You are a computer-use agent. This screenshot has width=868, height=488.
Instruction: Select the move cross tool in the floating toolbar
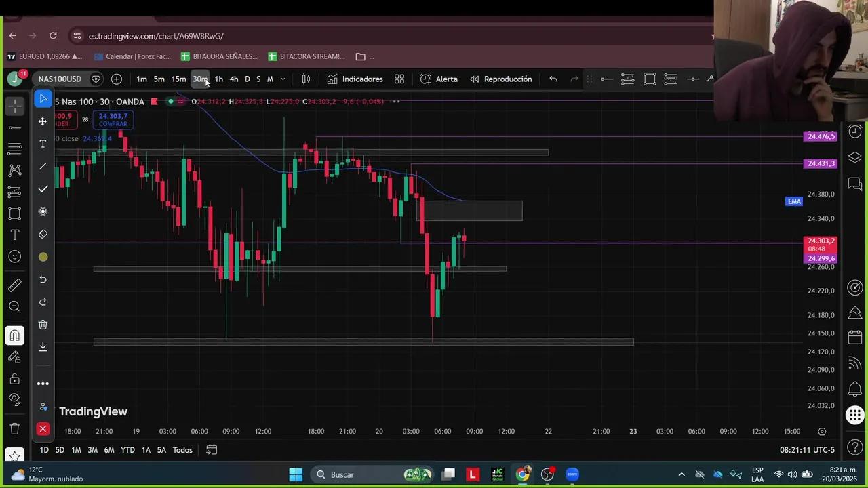tap(43, 121)
